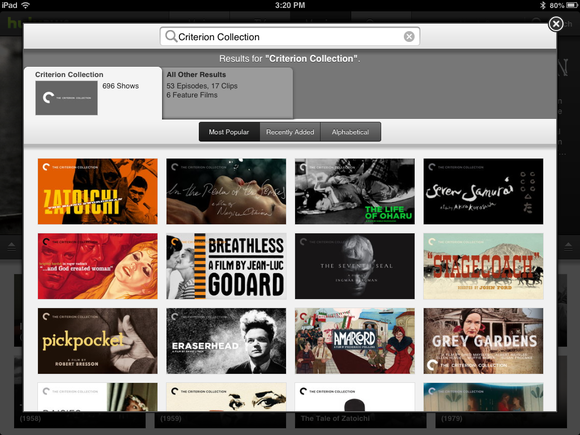Open the Breathless Godard poster
Image resolution: width=580 pixels, height=435 pixels.
pyautogui.click(x=226, y=266)
